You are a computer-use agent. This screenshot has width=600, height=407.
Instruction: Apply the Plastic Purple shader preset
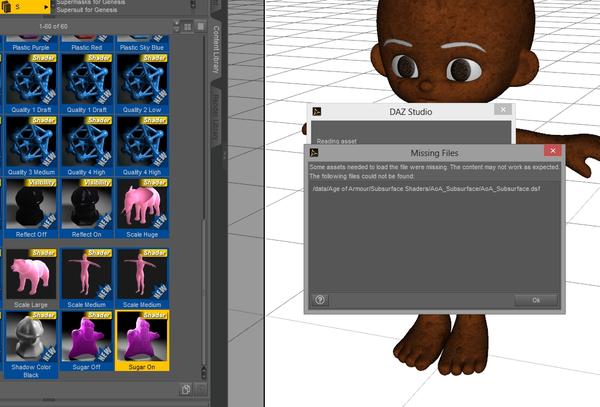(x=31, y=44)
